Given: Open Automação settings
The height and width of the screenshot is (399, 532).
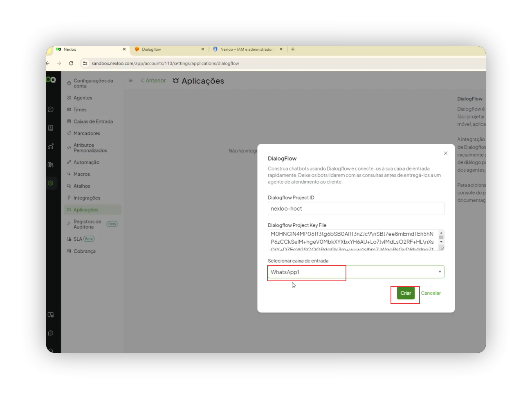Looking at the screenshot, I should [x=86, y=162].
